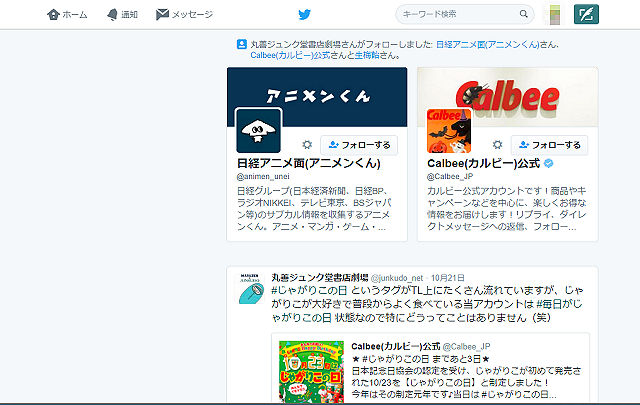This screenshot has width=640, height=405.
Task: Open the 10月21日 tweet timestamp
Action: [448, 278]
